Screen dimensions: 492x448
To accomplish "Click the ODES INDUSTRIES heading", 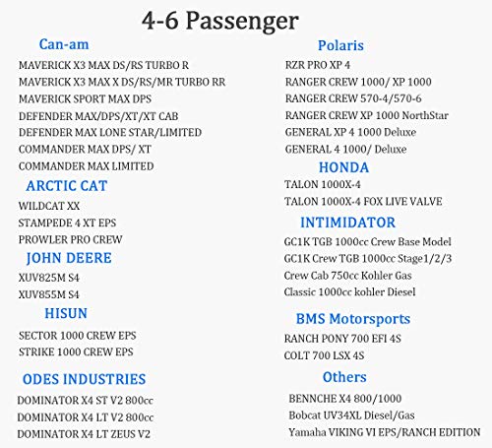I will (x=84, y=379).
